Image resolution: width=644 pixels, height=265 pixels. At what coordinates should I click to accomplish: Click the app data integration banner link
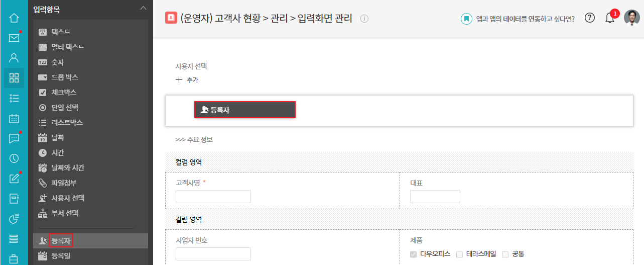pos(518,19)
